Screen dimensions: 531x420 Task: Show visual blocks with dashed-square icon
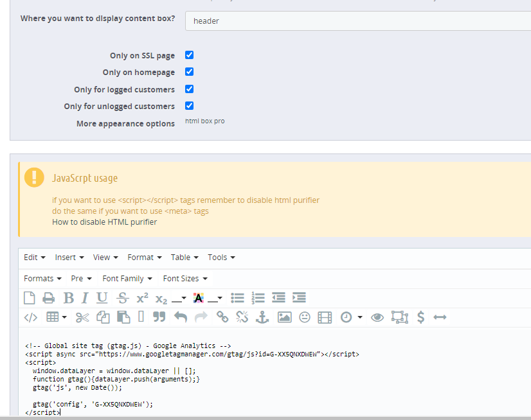pos(400,317)
